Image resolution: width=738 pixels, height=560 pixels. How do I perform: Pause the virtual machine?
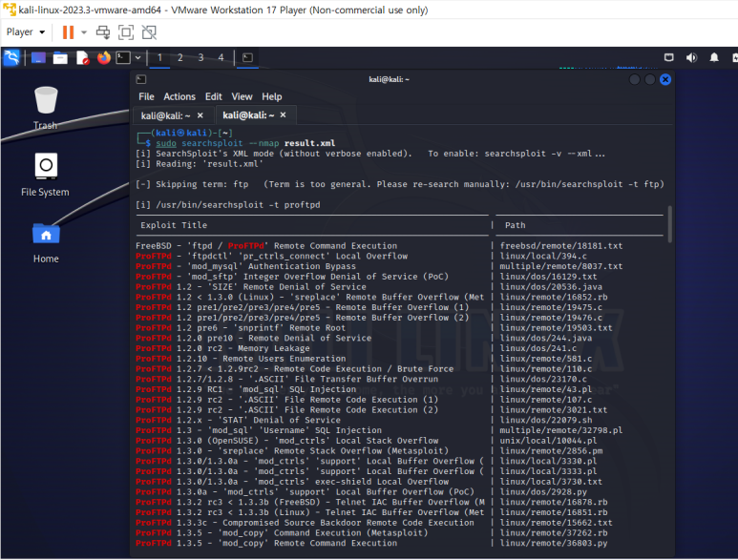[68, 32]
